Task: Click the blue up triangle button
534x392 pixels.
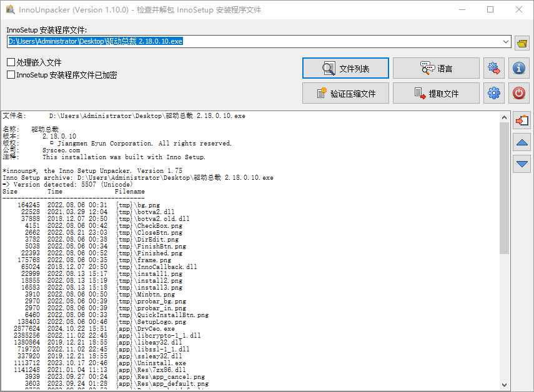Action: (x=522, y=142)
